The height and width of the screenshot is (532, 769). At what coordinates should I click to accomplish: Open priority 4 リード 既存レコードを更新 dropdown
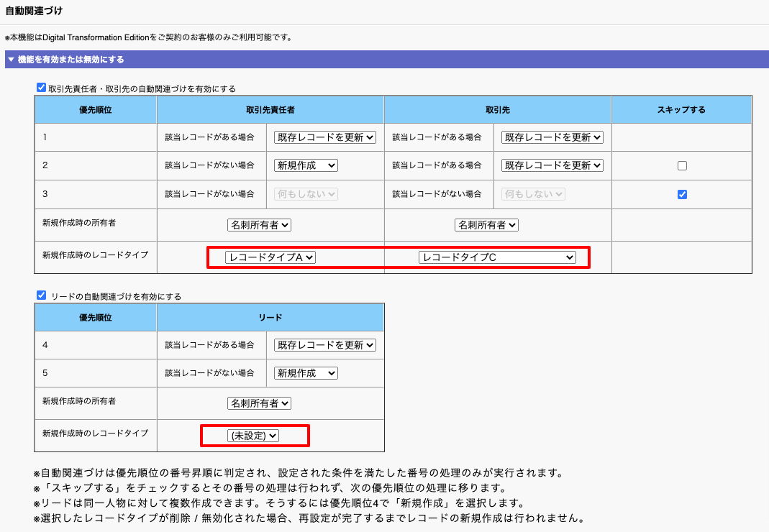(x=324, y=345)
